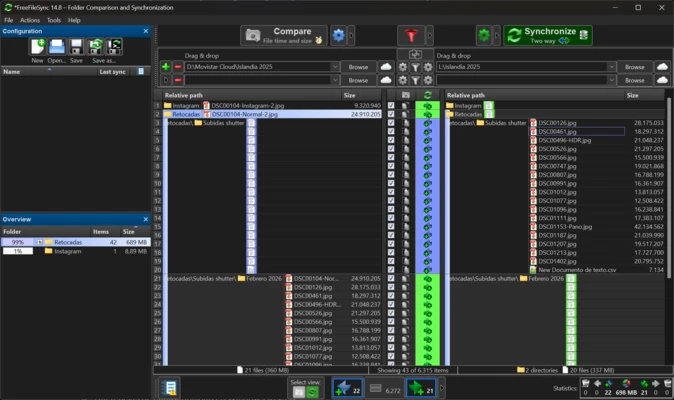Open the Tools menu
674x400 pixels.
tap(54, 20)
